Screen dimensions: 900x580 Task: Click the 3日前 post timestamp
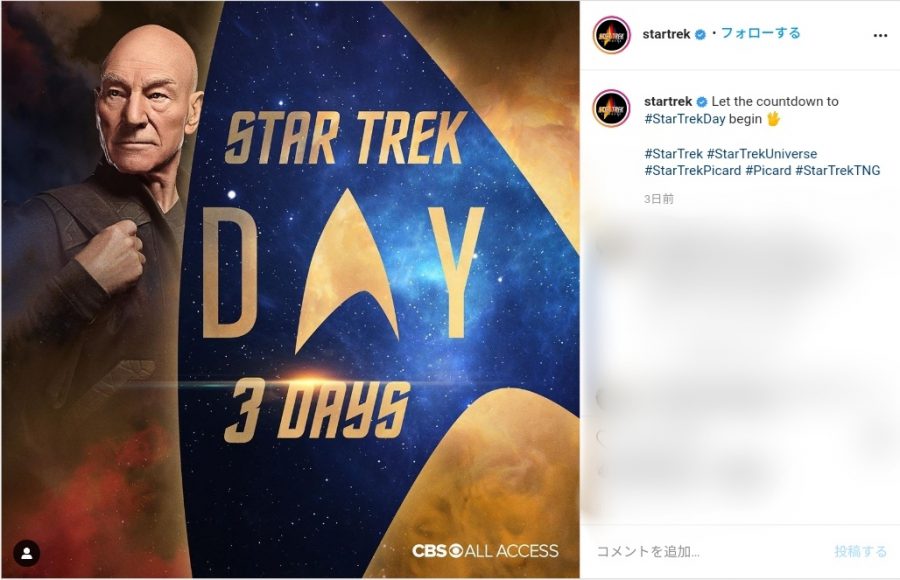tap(659, 199)
